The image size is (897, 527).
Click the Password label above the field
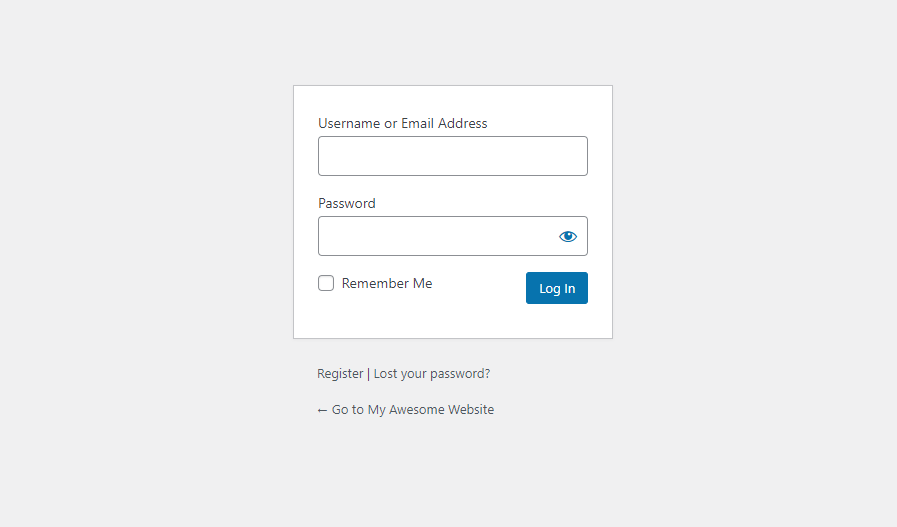tap(347, 203)
